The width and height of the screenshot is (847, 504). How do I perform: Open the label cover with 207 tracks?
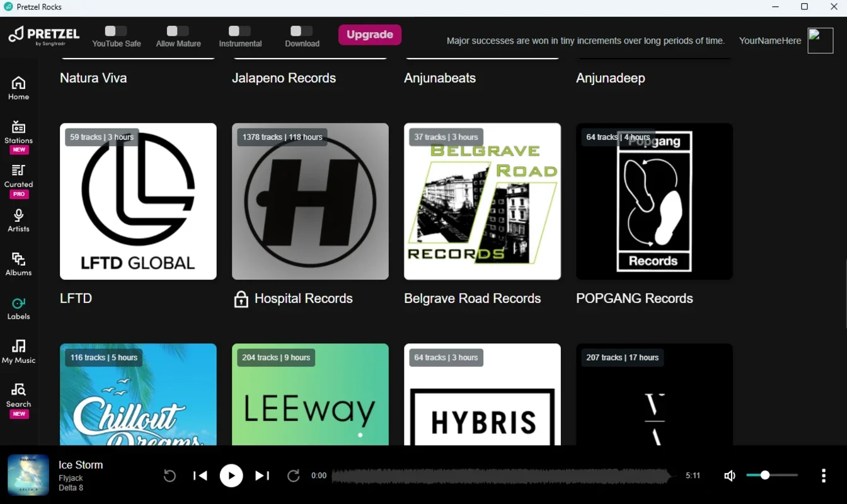point(654,394)
